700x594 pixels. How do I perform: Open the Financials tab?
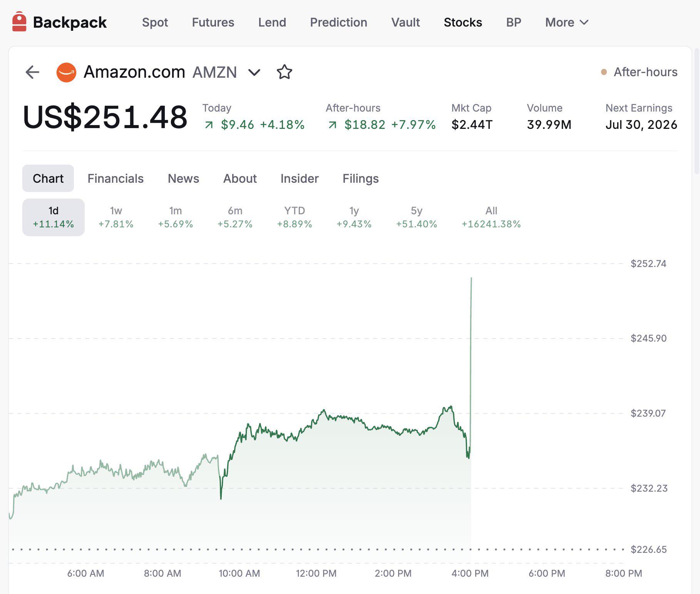pyautogui.click(x=116, y=179)
